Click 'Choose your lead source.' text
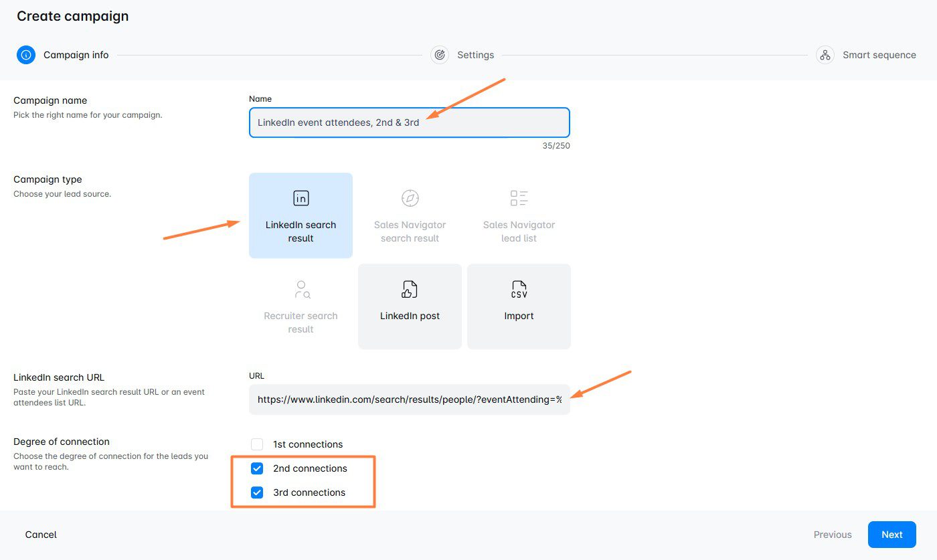Viewport: 937px width, 560px height. pos(62,194)
